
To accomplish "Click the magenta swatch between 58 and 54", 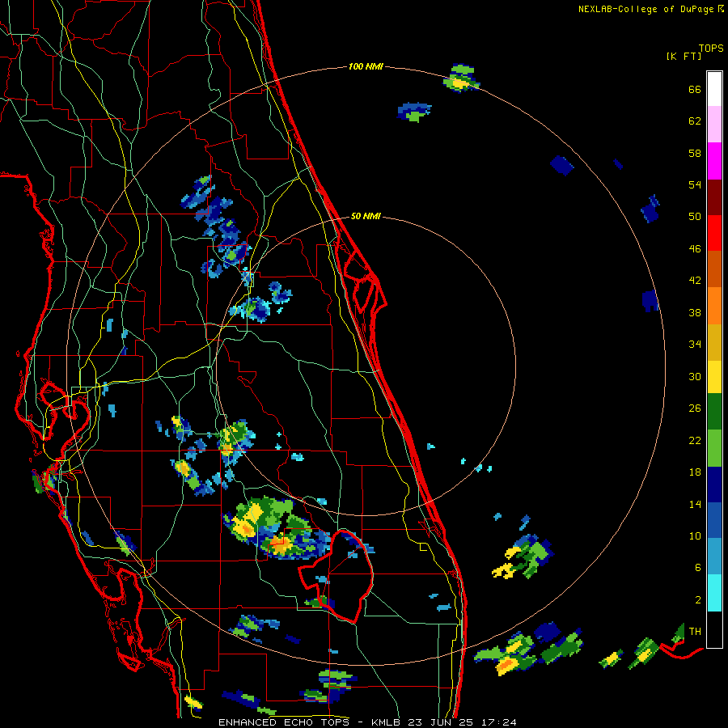I will (x=714, y=161).
